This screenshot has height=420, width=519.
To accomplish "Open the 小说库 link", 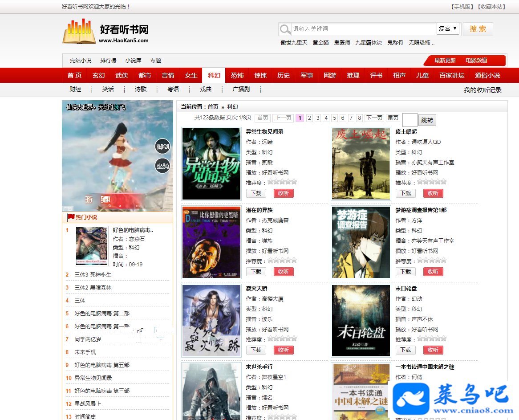I will (x=133, y=60).
